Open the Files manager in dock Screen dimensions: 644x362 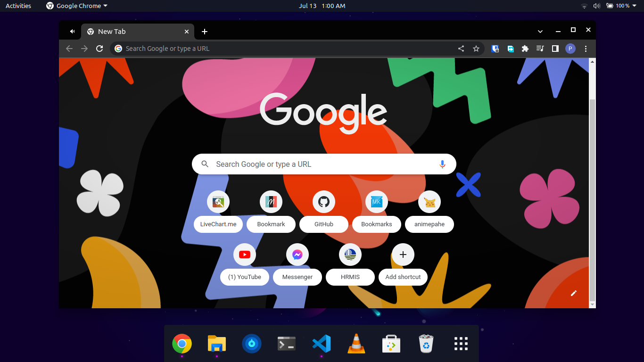coord(217,344)
